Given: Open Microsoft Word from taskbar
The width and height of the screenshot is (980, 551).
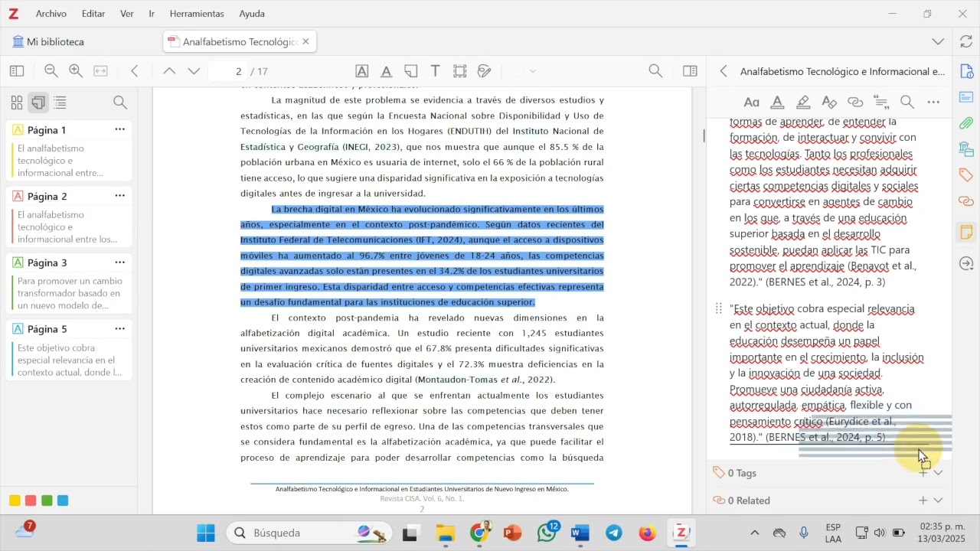Looking at the screenshot, I should tap(580, 533).
